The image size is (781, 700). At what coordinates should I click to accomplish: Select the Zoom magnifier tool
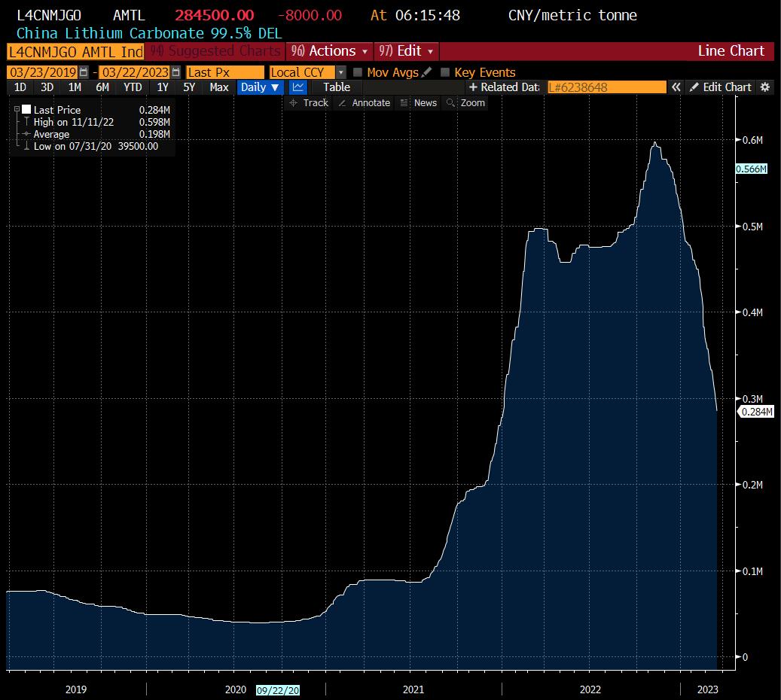(465, 102)
